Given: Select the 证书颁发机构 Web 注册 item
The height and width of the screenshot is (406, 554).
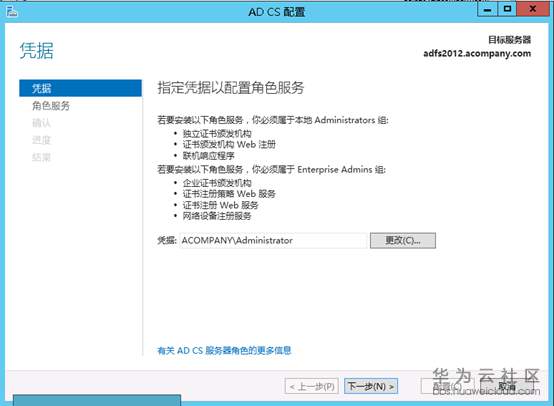Looking at the screenshot, I should coord(229,145).
